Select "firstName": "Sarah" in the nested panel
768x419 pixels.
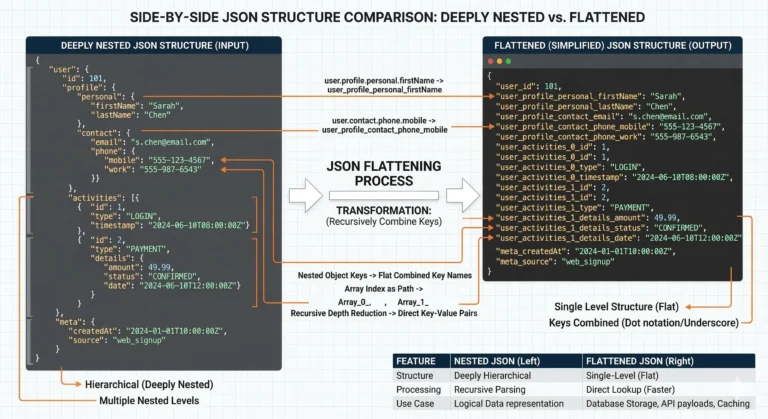point(137,106)
